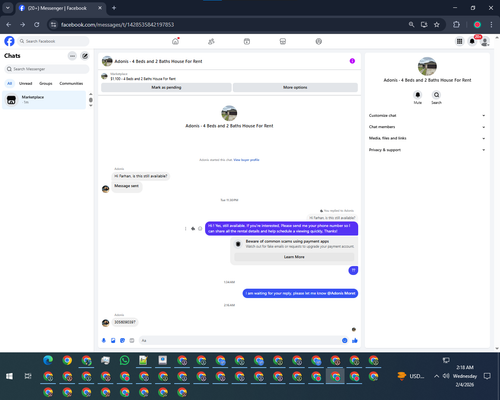Launch Microsoft Edge from the taskbar

point(48,360)
